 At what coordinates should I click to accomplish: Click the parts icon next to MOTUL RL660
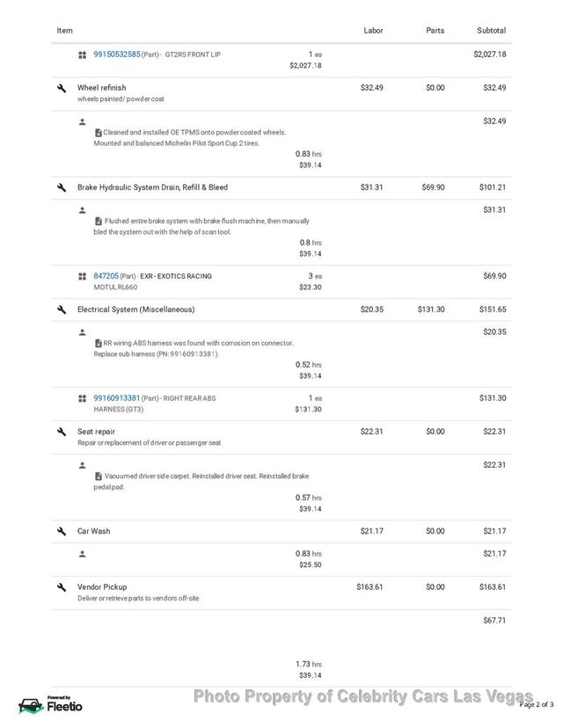click(82, 276)
